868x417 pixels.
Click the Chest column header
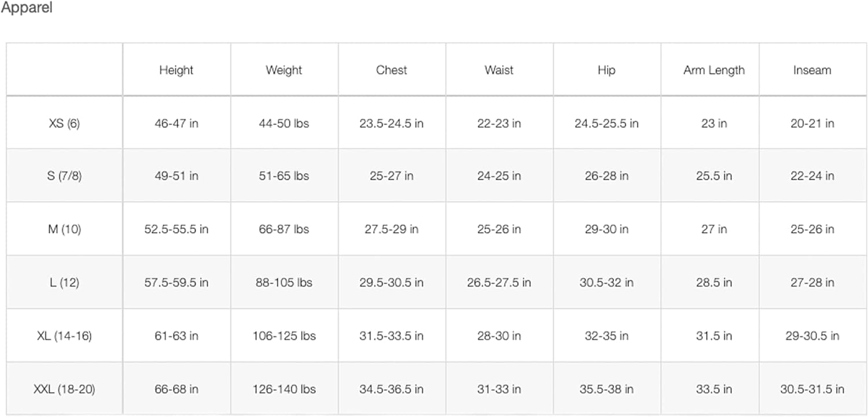pos(391,70)
